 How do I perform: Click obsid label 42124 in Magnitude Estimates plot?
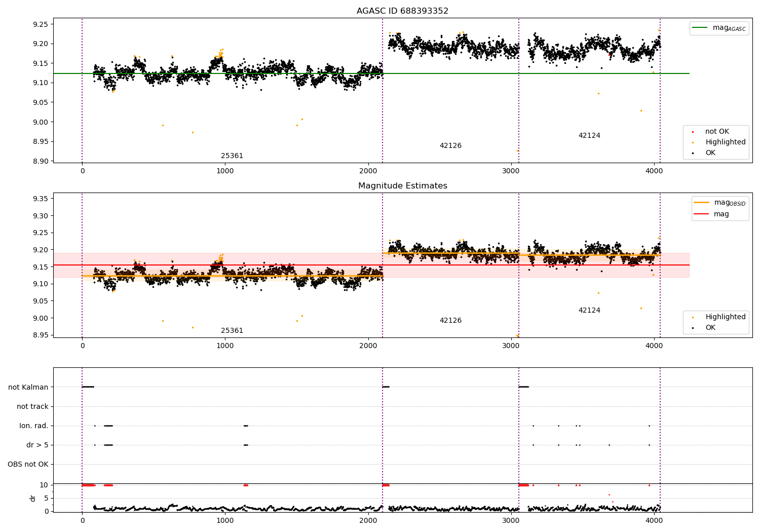point(589,310)
